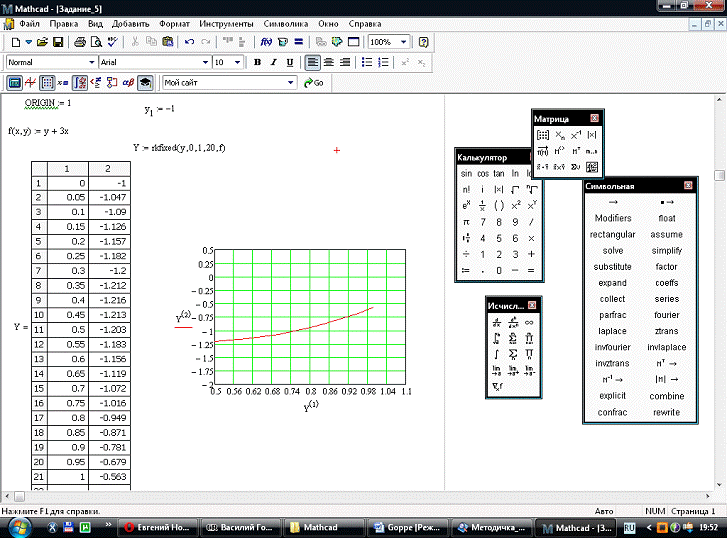The width and height of the screenshot is (727, 538).
Task: Open the 100% zoom dropdown
Action: click(402, 43)
